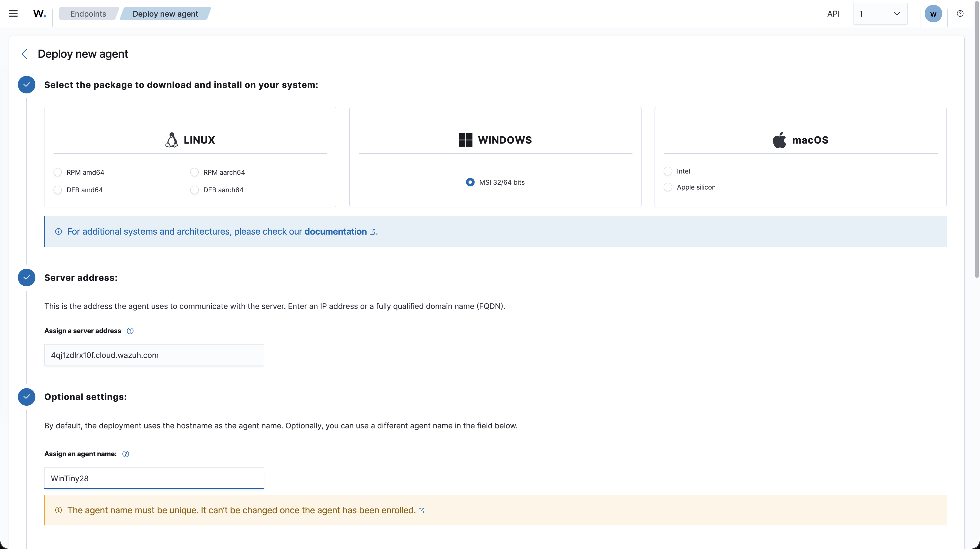Click the Wazuh W. logo
980x549 pixels.
[40, 14]
